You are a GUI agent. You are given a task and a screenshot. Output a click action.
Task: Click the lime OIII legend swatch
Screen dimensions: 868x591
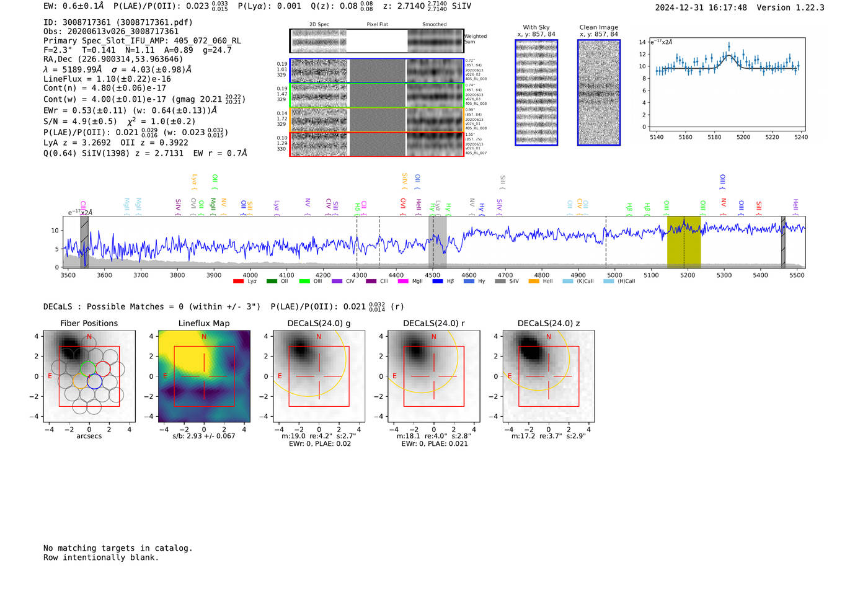coord(304,282)
